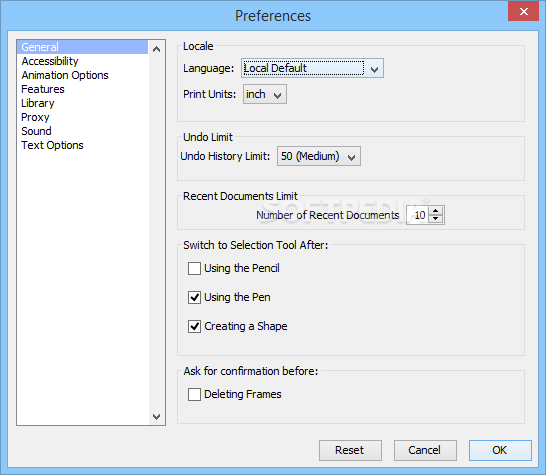Viewport: 546px width, 475px height.
Task: Enable Using the Pencil checkbox
Action: click(x=194, y=268)
